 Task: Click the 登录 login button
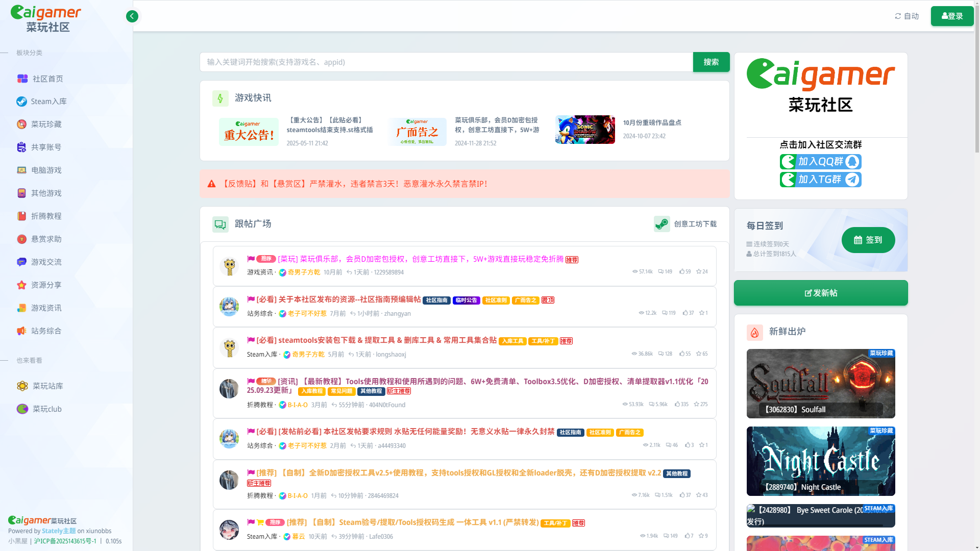tap(952, 16)
